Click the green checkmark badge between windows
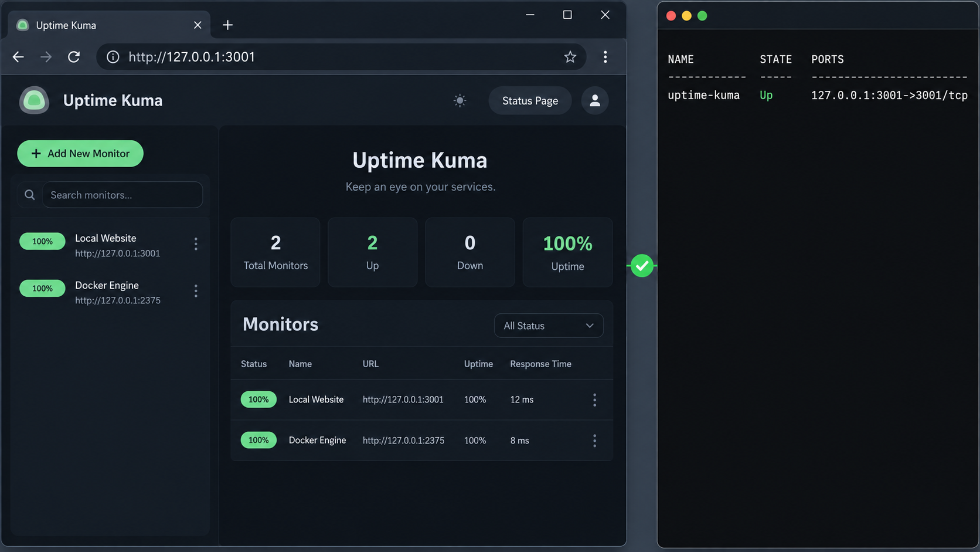Image resolution: width=980 pixels, height=552 pixels. pos(642,266)
